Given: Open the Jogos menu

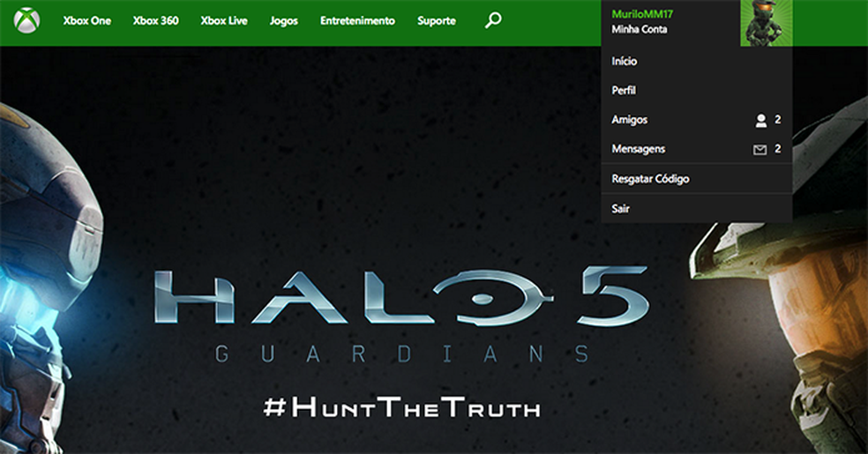Looking at the screenshot, I should click(283, 21).
